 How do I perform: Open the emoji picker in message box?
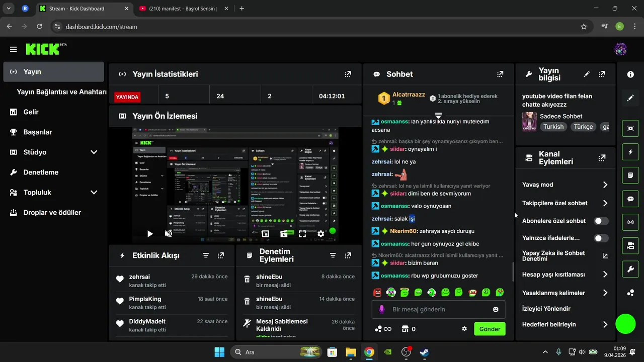tap(496, 309)
